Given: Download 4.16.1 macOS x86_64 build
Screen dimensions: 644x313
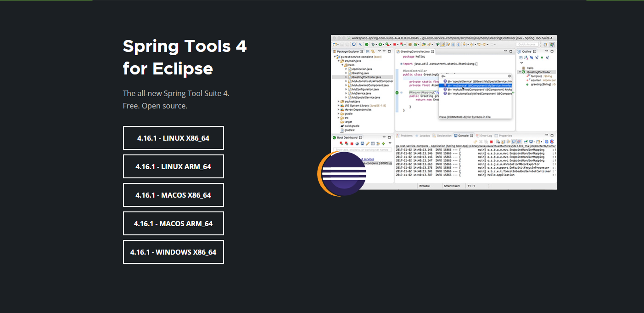Looking at the screenshot, I should pyautogui.click(x=174, y=195).
